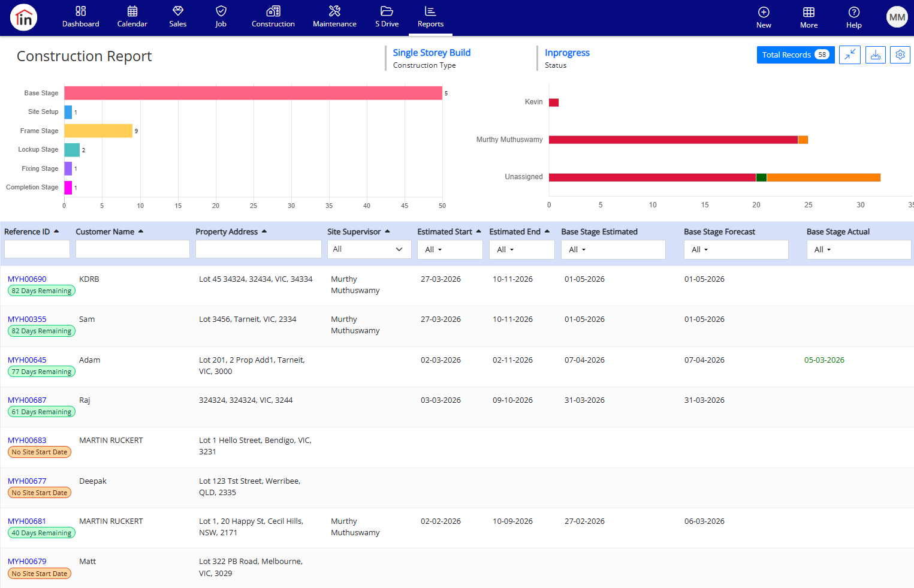Open the Dashboard icon in navigation
The height and width of the screenshot is (588, 914).
point(81,11)
